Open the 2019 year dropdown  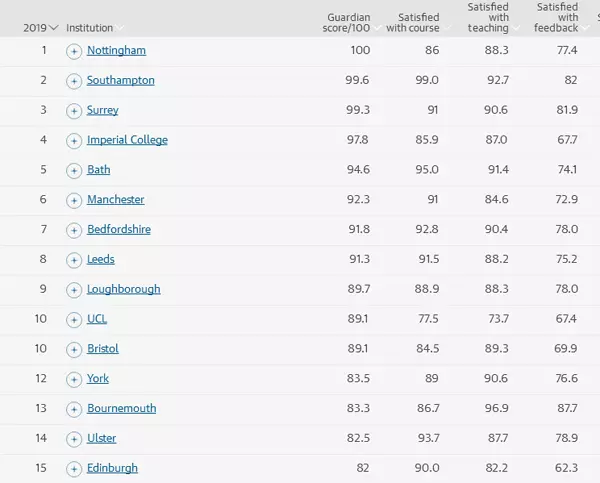tap(41, 28)
